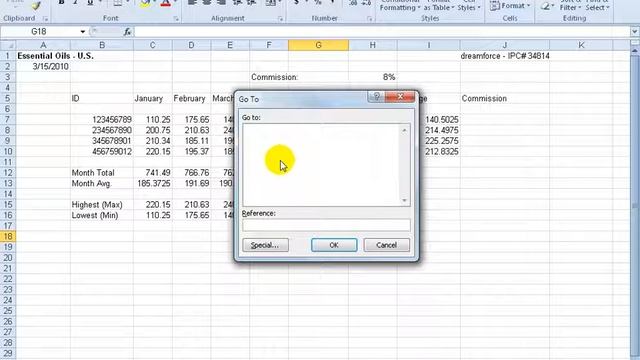Apply cell borders from the Font group
This screenshot has width=640, height=360.
[118, 3]
